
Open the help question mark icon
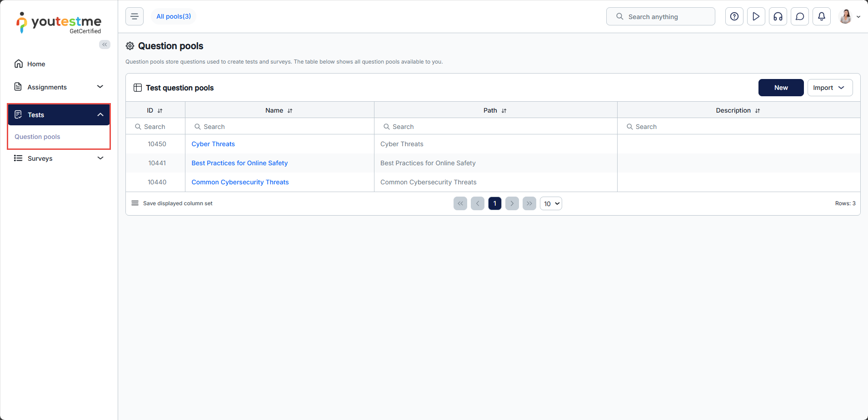click(x=734, y=16)
